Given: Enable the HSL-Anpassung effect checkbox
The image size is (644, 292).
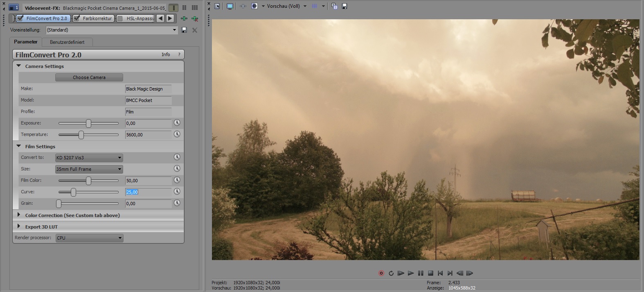Looking at the screenshot, I should 120,18.
